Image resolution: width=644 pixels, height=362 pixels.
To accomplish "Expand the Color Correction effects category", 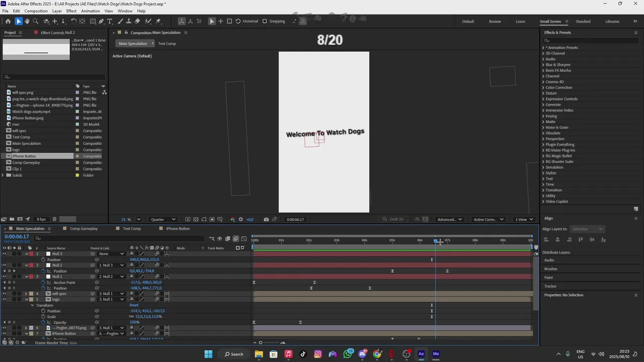I will click(x=543, y=87).
